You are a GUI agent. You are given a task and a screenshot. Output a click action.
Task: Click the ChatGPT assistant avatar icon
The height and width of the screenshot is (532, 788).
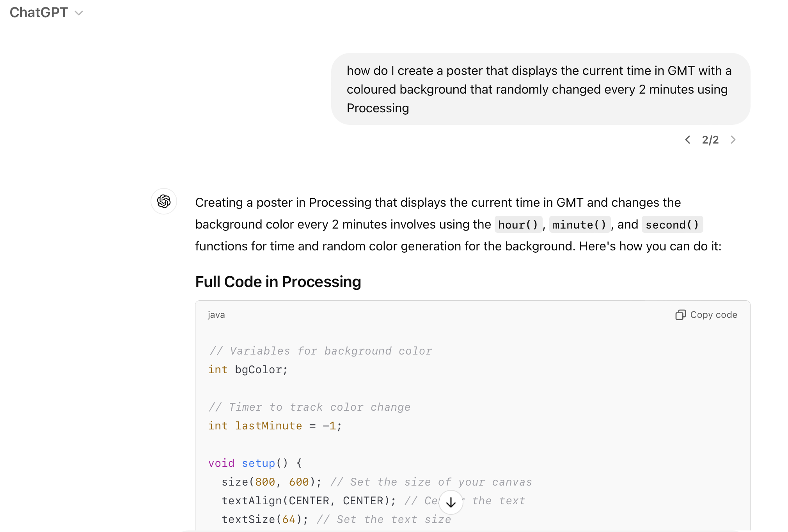click(x=164, y=201)
